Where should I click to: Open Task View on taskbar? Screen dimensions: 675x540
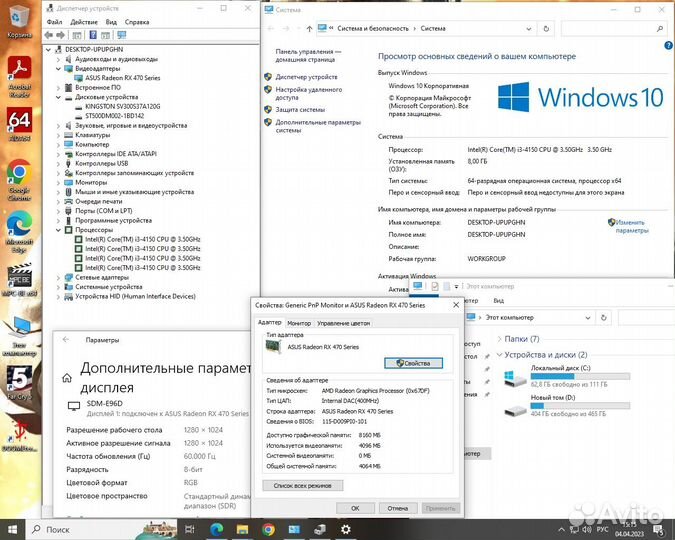pos(190,529)
